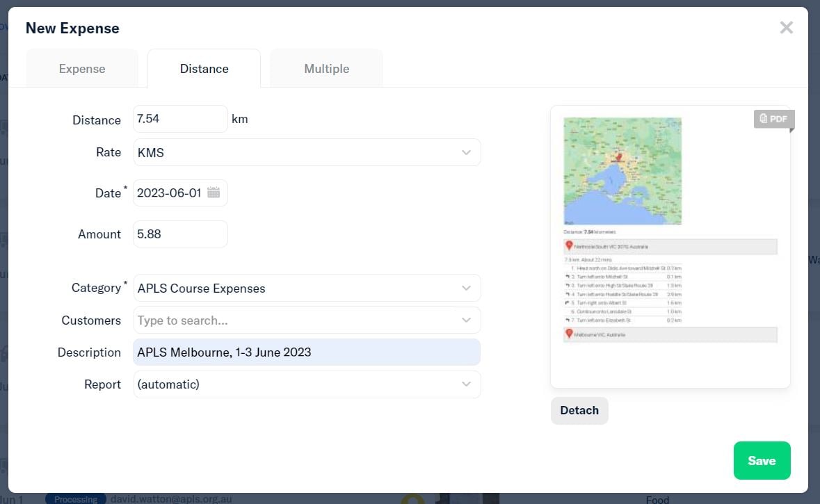
Task: Save the new expense
Action: (762, 460)
